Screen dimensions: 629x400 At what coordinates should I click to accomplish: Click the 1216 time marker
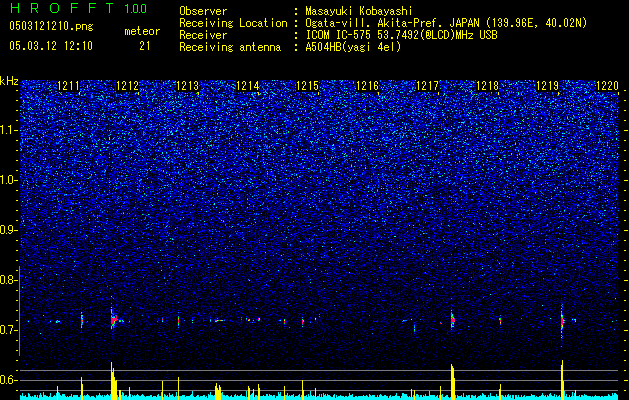pyautogui.click(x=367, y=86)
